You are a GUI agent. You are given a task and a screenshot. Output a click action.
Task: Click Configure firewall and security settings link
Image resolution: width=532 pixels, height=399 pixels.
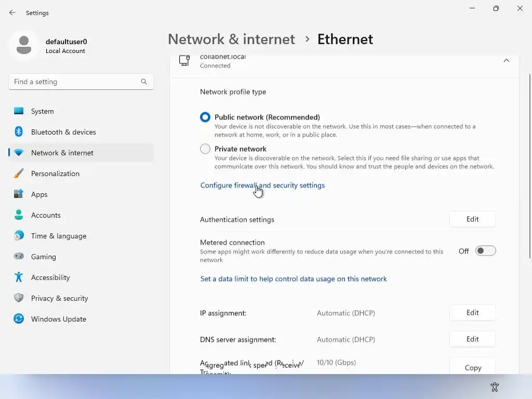(262, 185)
